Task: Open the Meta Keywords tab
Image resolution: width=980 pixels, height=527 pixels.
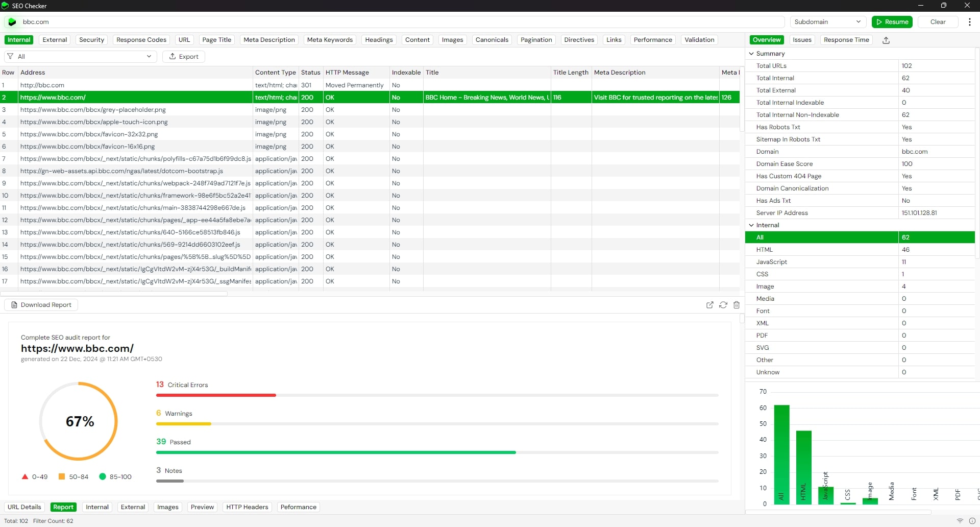Action: (330, 40)
